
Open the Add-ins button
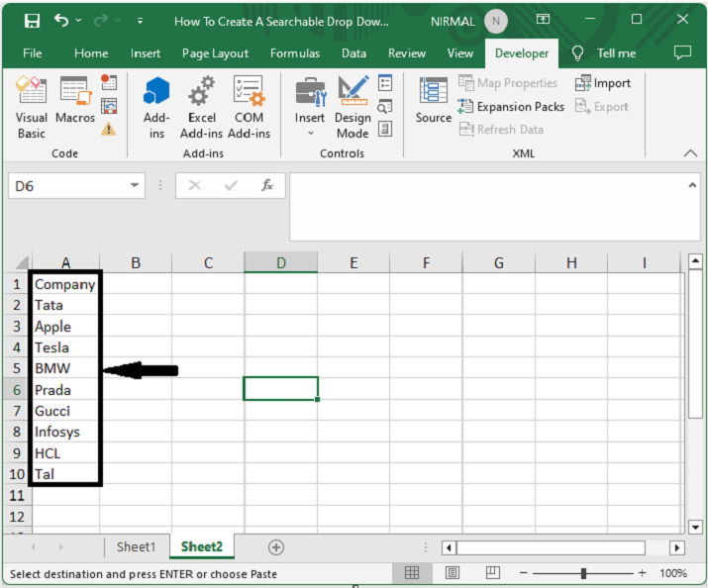tap(156, 108)
